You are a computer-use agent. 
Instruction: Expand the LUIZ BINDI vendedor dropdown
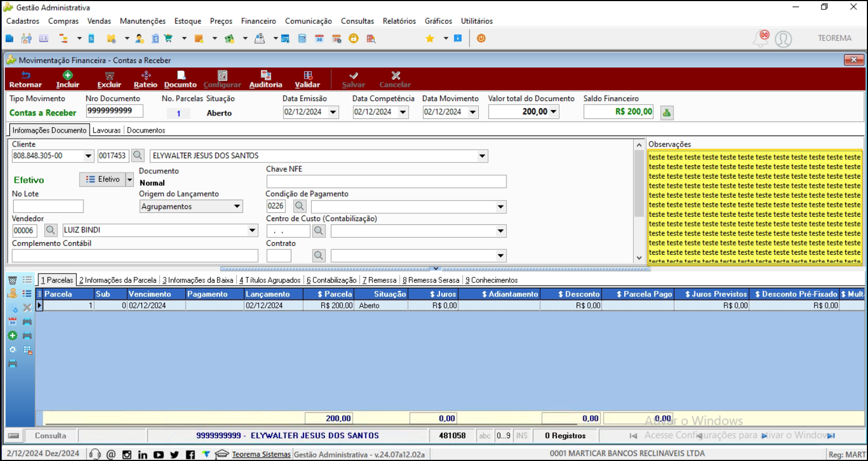(x=252, y=230)
